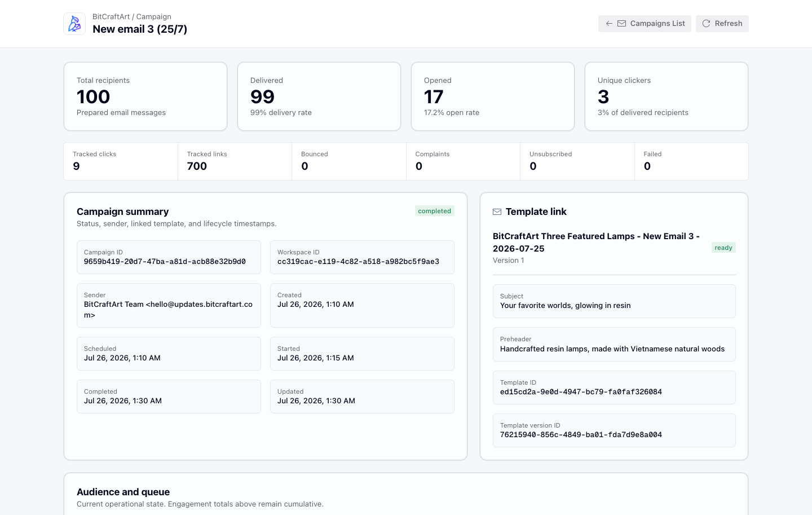Click the Complaints stat cell
Screen dimensions: 812x515
(x=463, y=161)
